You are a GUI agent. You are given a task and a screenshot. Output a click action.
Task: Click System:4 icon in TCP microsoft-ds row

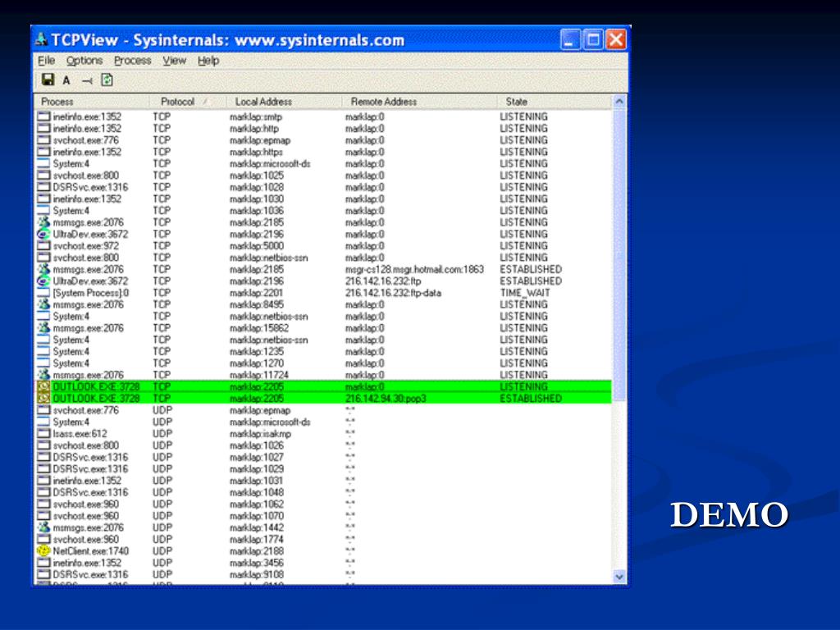point(44,163)
